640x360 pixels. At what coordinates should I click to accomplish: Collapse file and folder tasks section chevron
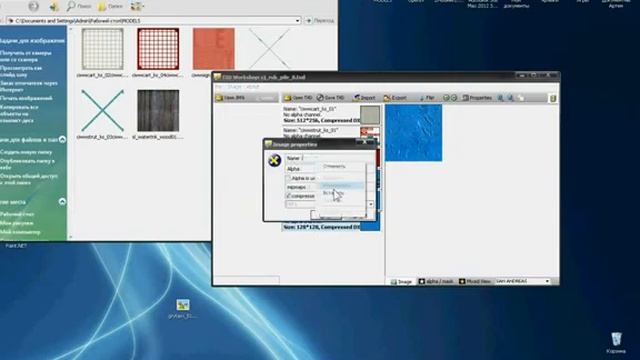click(62, 140)
